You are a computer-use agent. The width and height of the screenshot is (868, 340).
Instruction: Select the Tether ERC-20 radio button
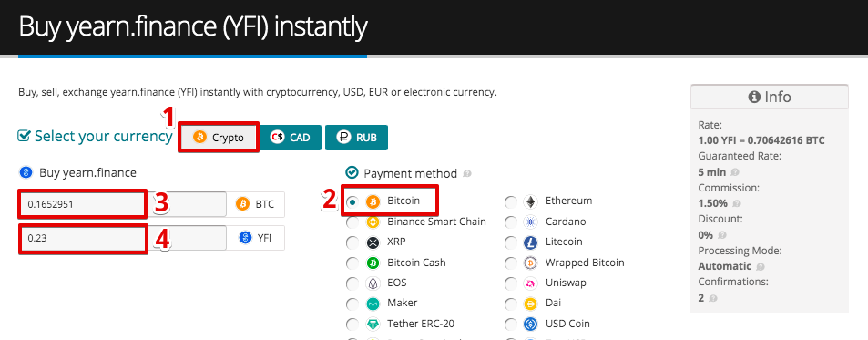click(352, 325)
